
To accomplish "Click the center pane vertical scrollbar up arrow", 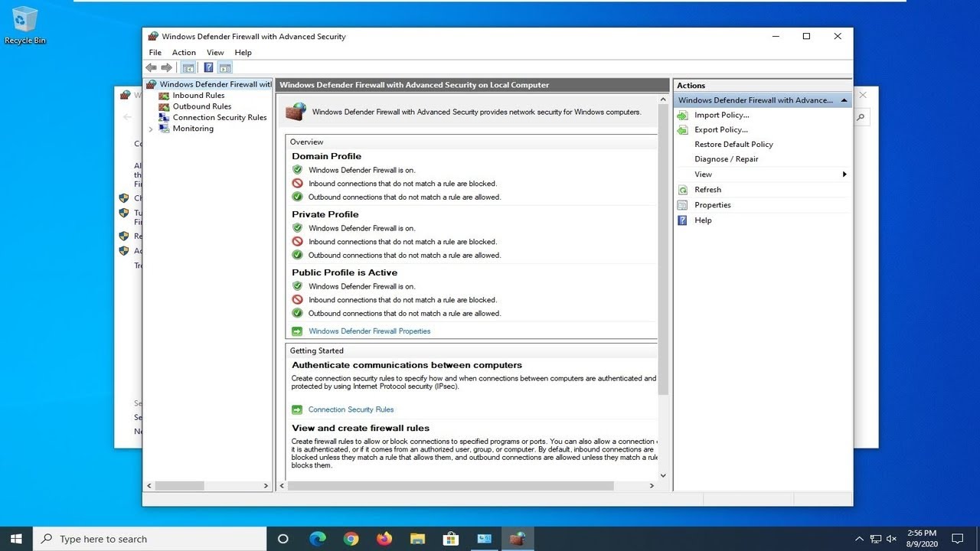I will tap(663, 99).
